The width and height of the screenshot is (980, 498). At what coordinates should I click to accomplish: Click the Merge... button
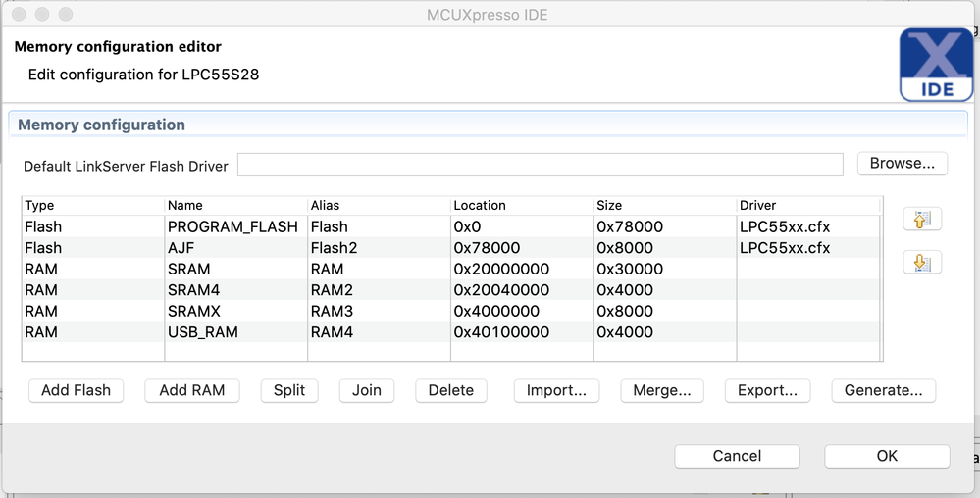pyautogui.click(x=662, y=390)
